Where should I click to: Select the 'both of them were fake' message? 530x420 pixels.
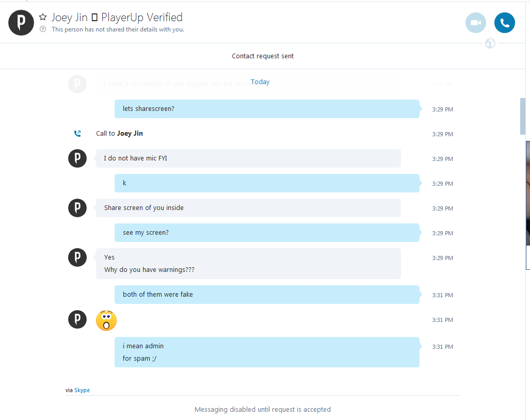267,294
